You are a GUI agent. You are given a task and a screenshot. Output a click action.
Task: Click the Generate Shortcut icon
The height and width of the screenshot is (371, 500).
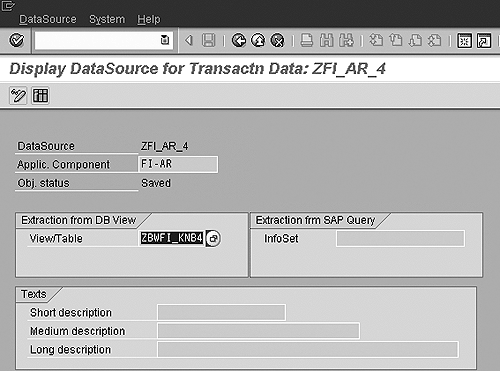tap(484, 41)
